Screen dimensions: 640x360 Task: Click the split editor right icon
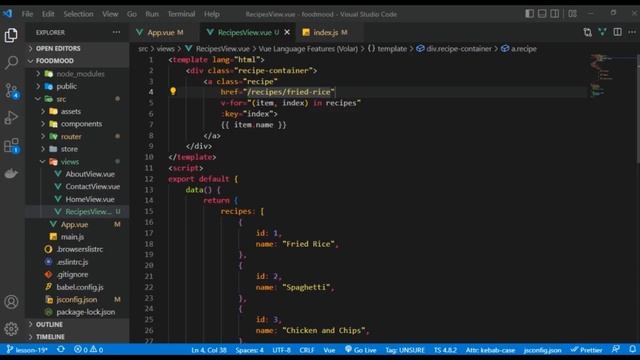tap(618, 32)
